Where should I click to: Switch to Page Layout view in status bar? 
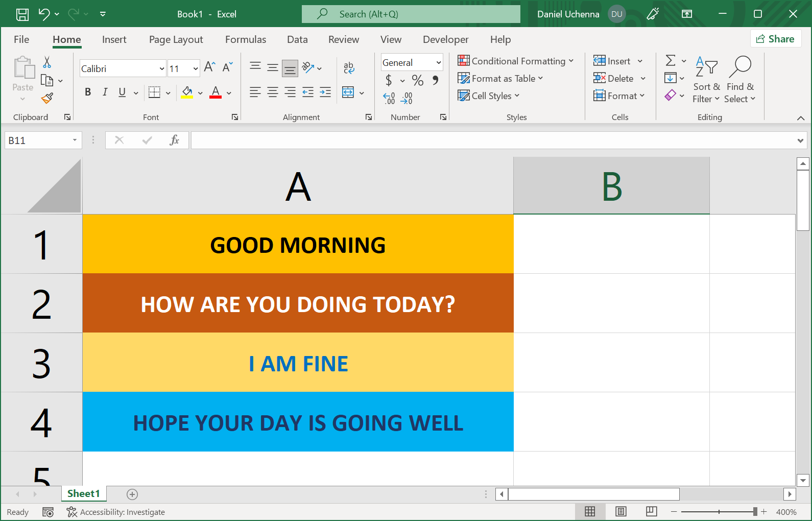(x=620, y=512)
